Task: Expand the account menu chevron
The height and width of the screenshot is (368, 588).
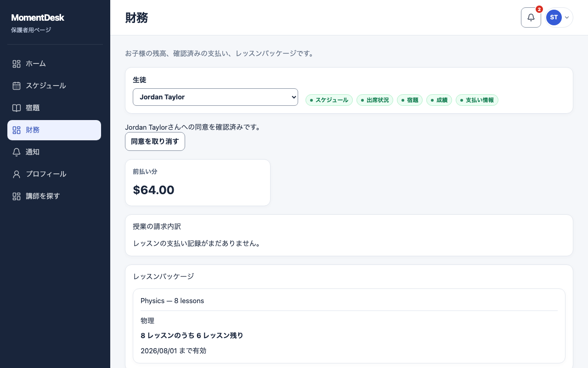Action: (x=567, y=17)
